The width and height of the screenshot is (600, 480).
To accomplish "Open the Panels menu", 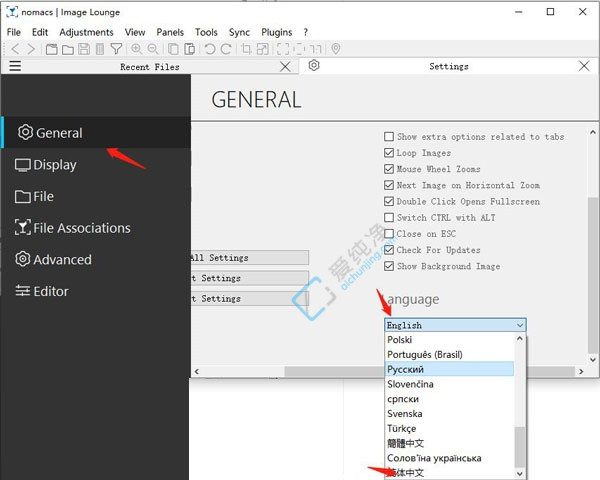I will 170,32.
